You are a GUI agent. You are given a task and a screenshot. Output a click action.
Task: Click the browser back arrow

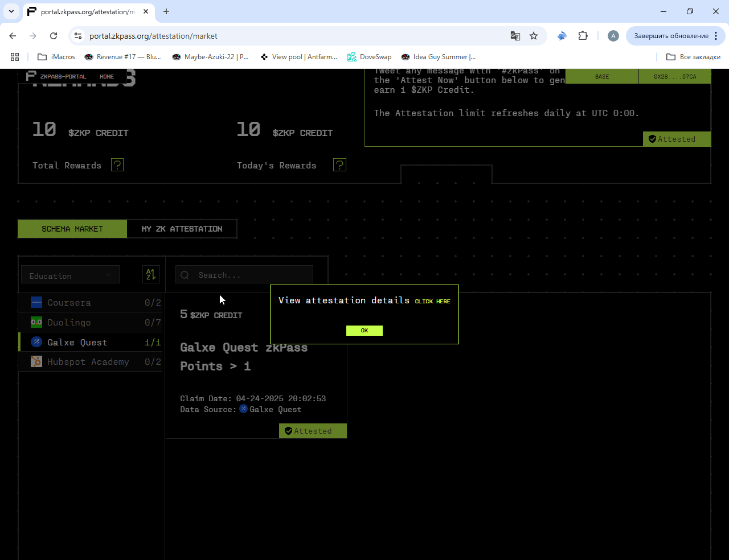[13, 36]
